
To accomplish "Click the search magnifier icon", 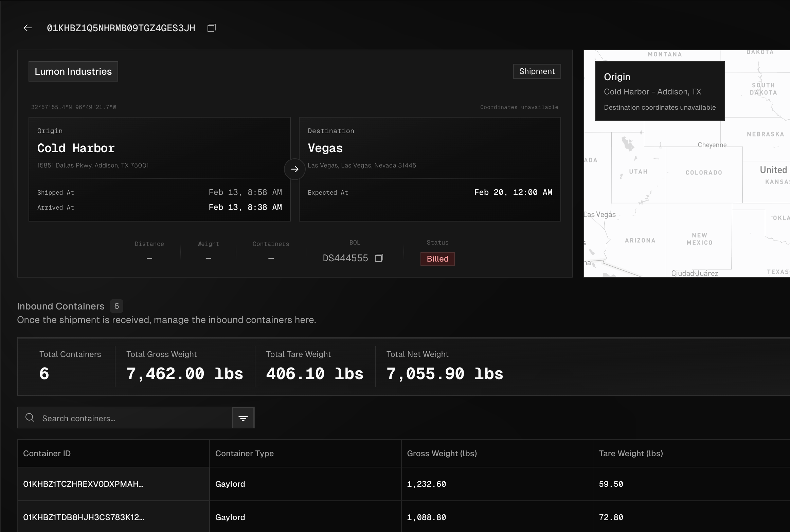I will coord(30,418).
